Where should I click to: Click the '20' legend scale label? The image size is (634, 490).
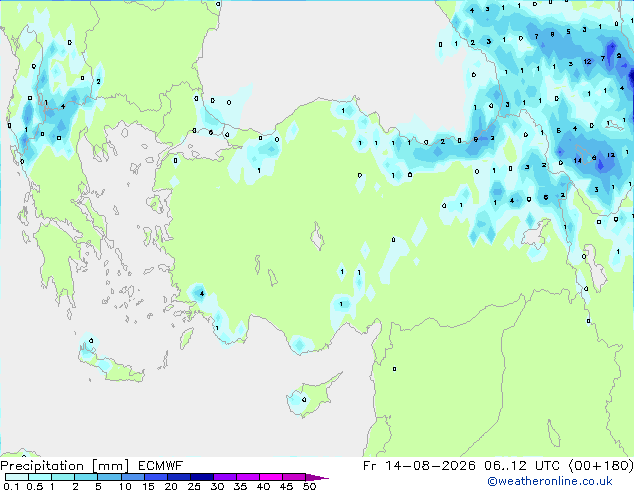[x=171, y=486]
